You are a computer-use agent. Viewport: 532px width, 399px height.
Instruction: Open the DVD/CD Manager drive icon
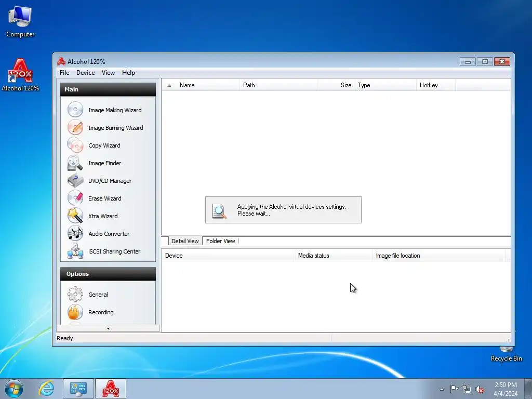pyautogui.click(x=75, y=180)
